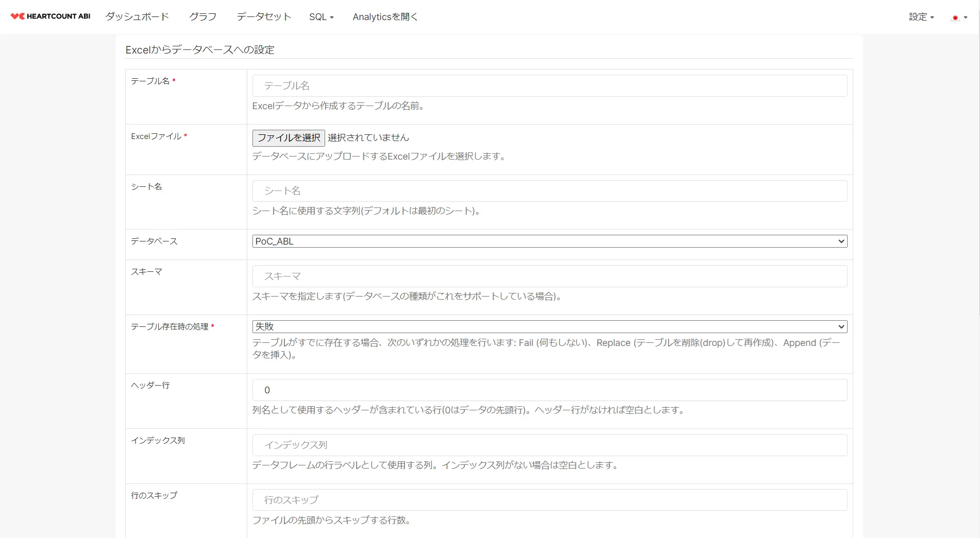Click the インデックス列 field label
This screenshot has width=980, height=538.
point(158,440)
